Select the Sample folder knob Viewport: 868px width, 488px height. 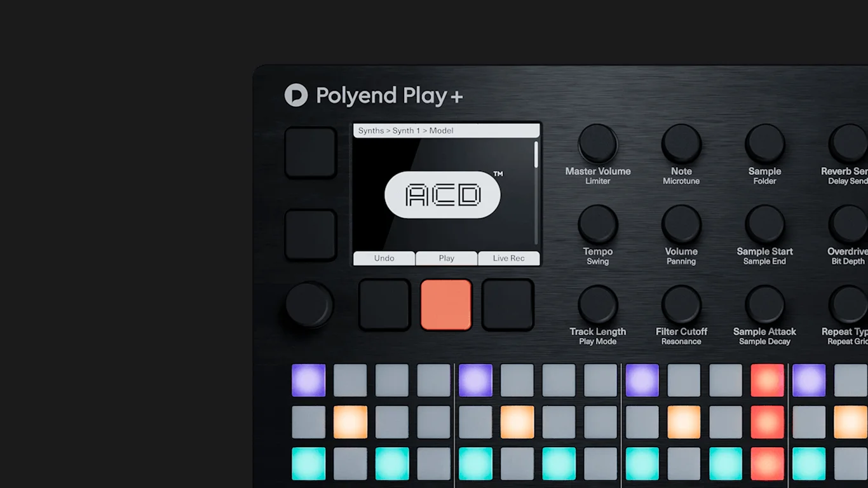coord(764,144)
